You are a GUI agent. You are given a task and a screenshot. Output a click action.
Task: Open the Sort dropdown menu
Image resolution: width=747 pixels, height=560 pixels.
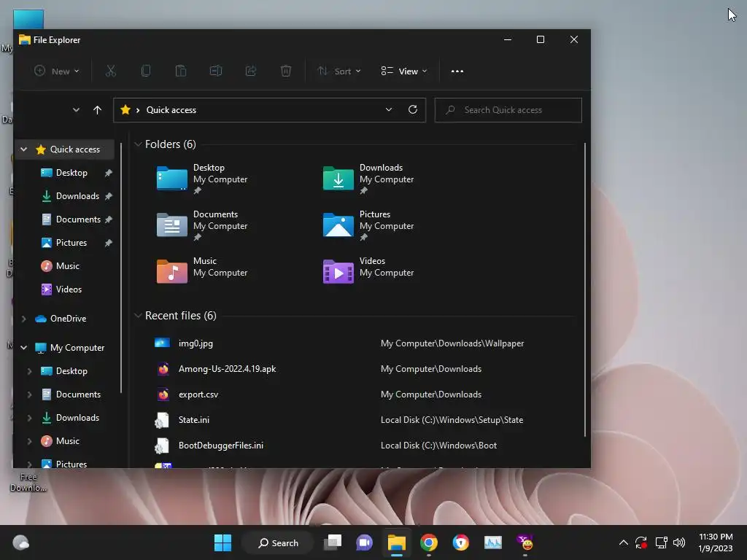(x=339, y=71)
